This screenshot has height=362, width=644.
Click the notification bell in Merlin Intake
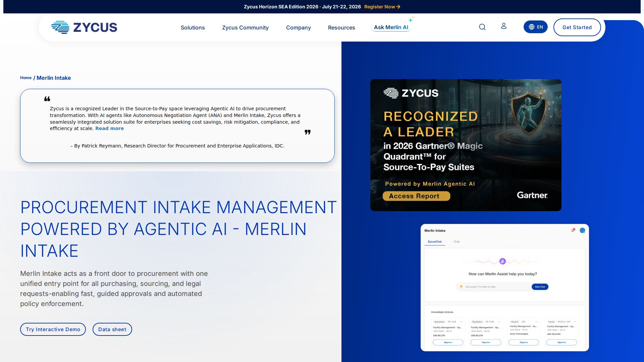click(573, 230)
